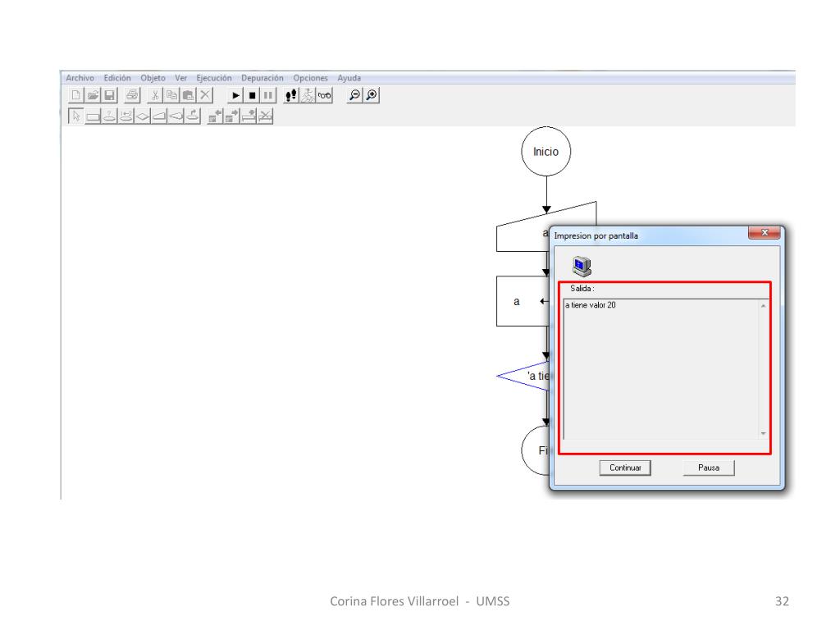Click the scissors Cut icon

(154, 96)
